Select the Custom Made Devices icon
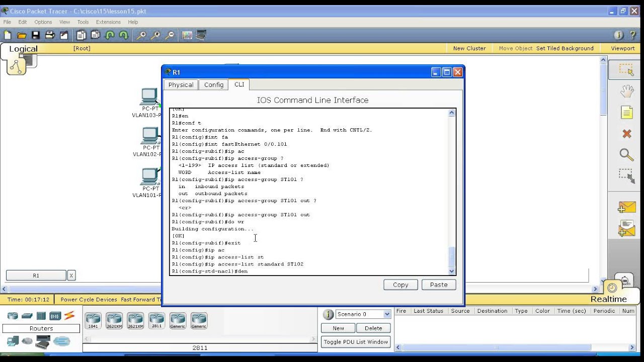Viewport: 644px width, 362px height. 43,341
